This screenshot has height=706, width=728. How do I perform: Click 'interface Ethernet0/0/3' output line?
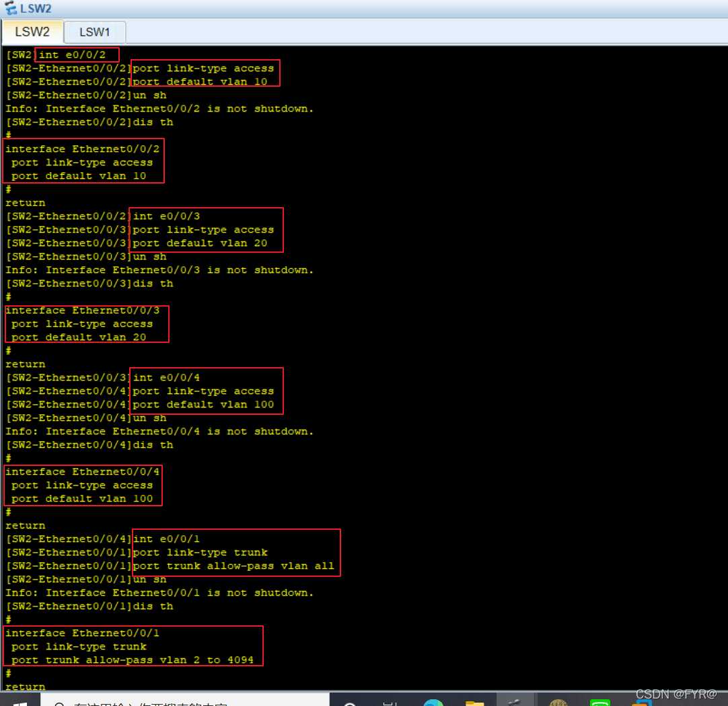(x=82, y=311)
